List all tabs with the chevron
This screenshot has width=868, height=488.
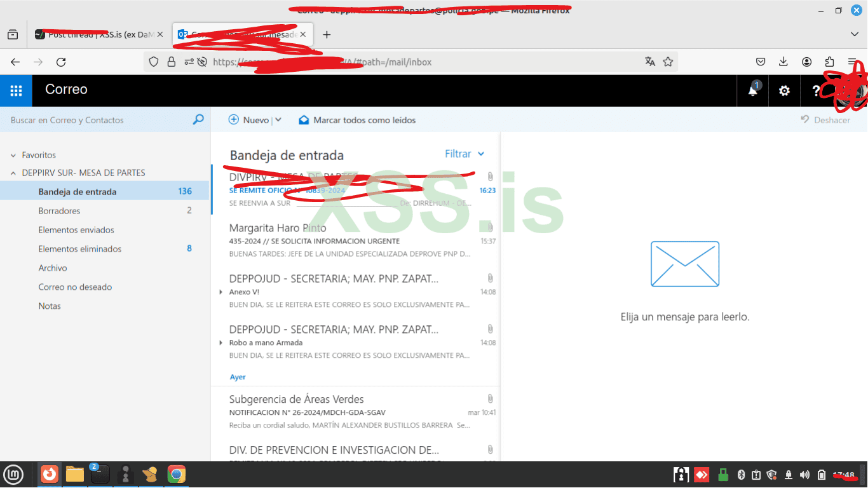[855, 34]
